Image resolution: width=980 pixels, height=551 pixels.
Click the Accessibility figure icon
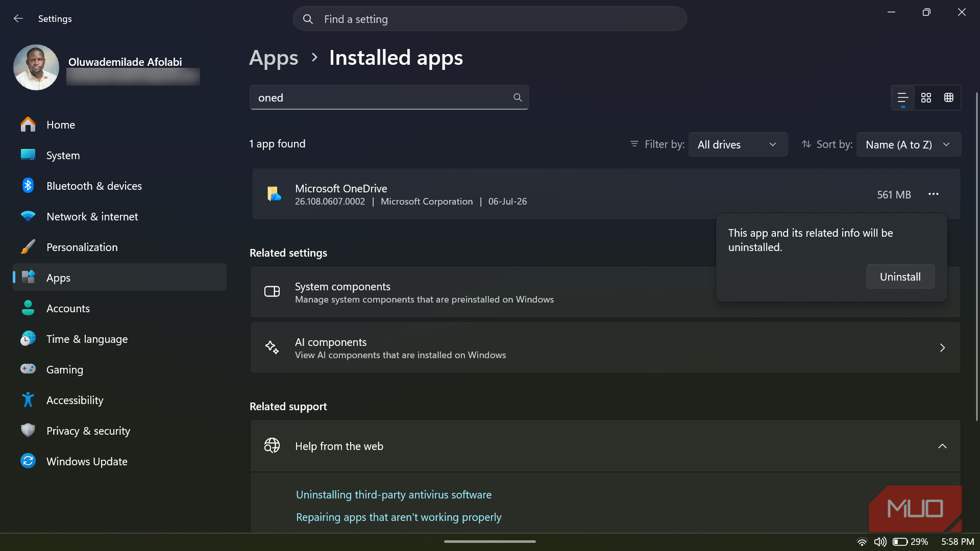[28, 399]
